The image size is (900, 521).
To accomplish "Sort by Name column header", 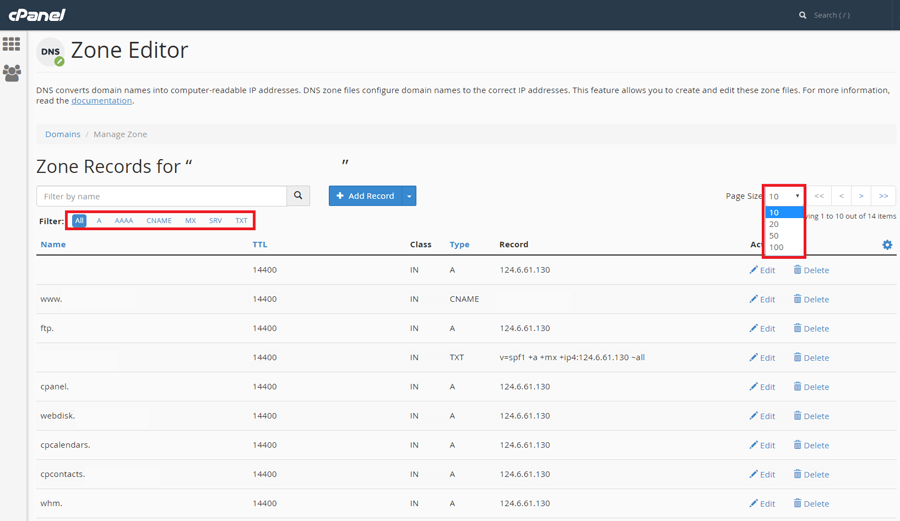I will tap(53, 244).
